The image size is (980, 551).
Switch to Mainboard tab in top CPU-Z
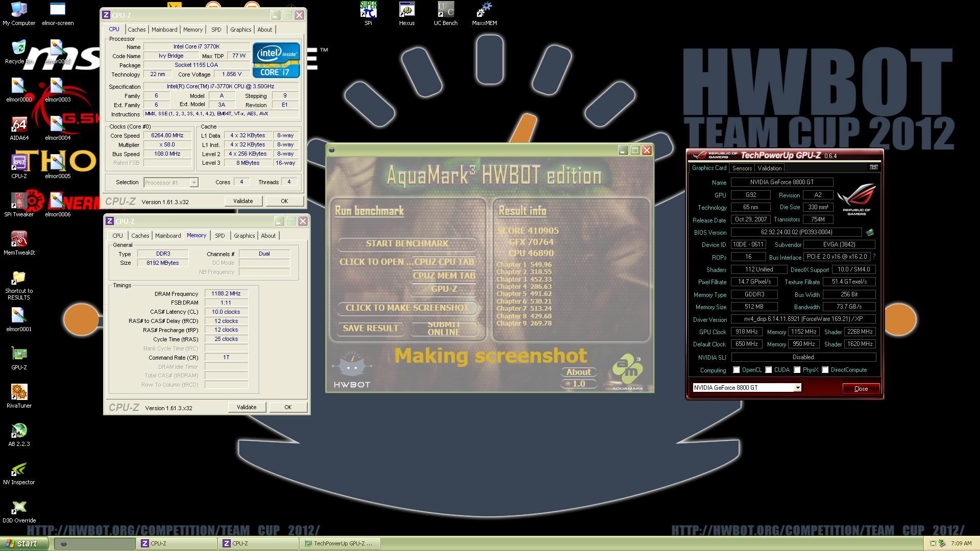(164, 30)
